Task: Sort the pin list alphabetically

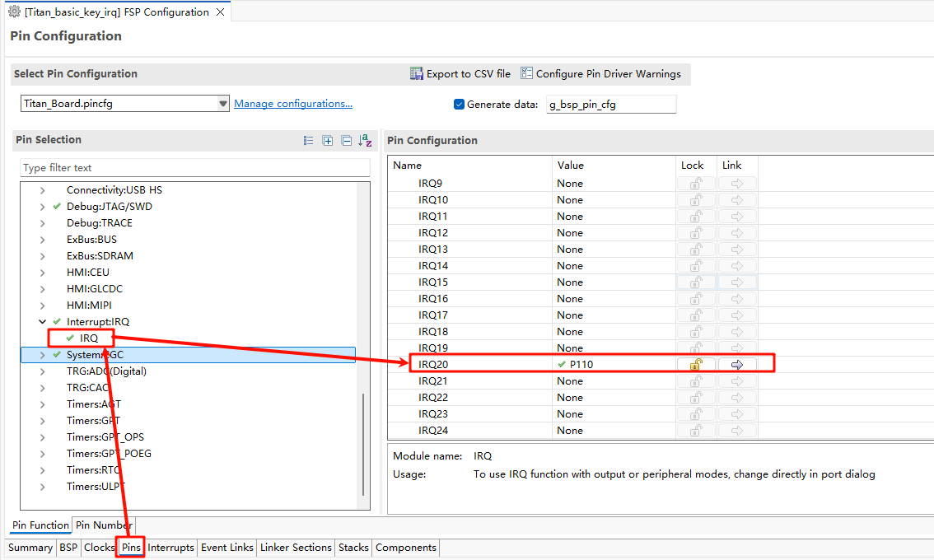Action: point(365,141)
